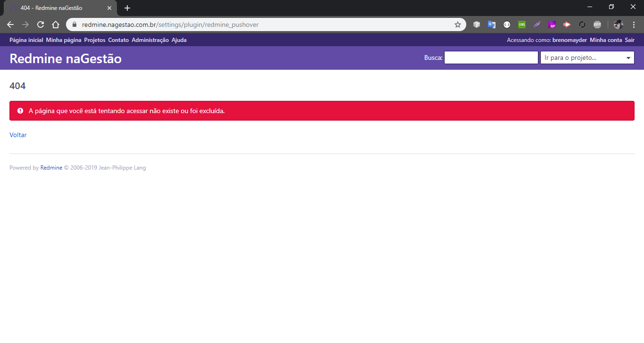Image resolution: width=644 pixels, height=343 pixels.
Task: Open the Chrome three-dot menu
Action: (x=634, y=24)
